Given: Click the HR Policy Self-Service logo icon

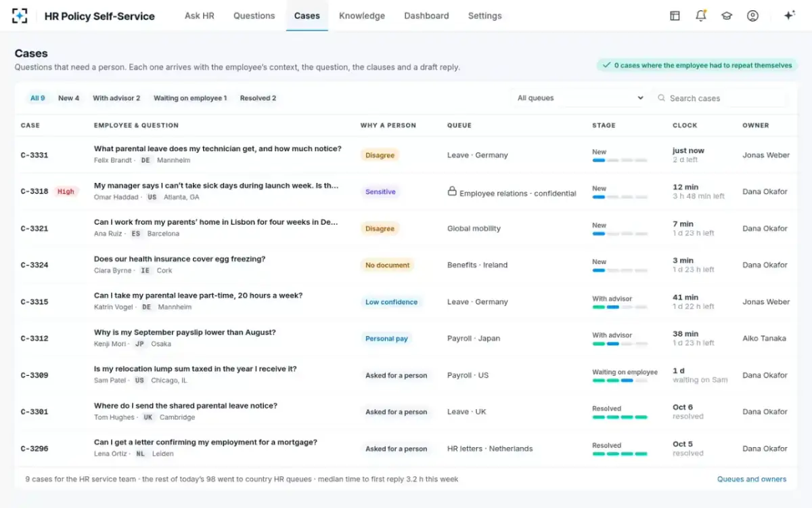Looking at the screenshot, I should coord(20,16).
